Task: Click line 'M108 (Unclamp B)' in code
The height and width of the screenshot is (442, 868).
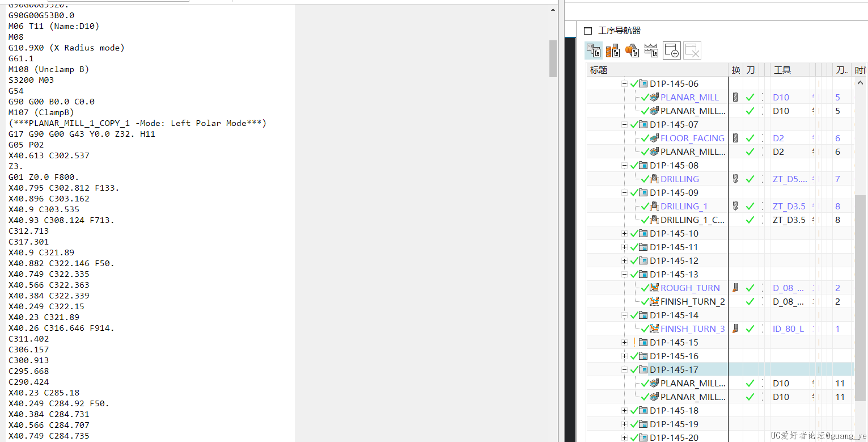Action: (49, 69)
